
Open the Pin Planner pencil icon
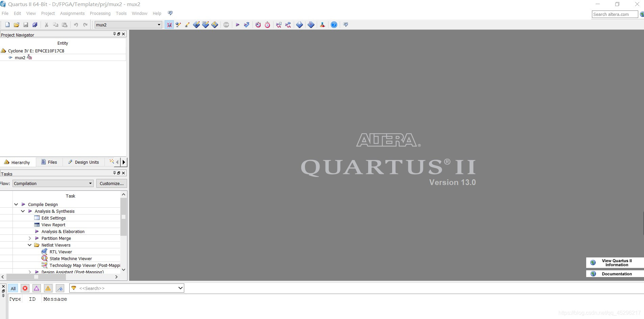click(x=187, y=25)
